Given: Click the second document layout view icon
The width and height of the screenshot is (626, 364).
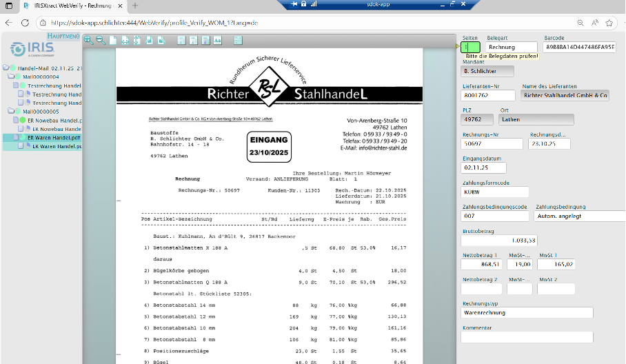Looking at the screenshot, I should click(x=194, y=40).
